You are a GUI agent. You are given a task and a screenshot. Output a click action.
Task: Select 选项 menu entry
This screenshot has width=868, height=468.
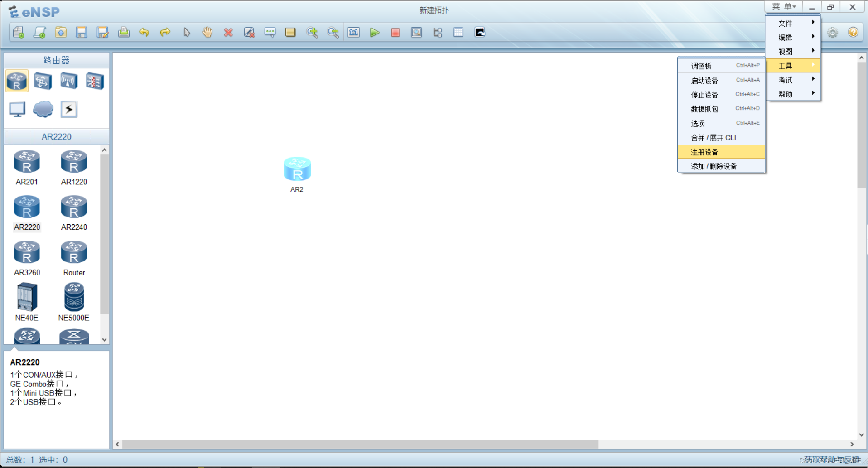pyautogui.click(x=721, y=123)
